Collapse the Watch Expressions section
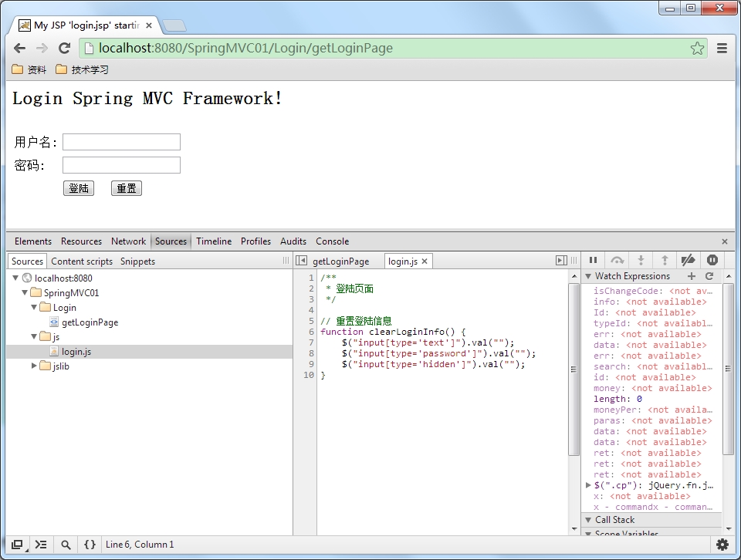The image size is (741, 560). point(588,276)
